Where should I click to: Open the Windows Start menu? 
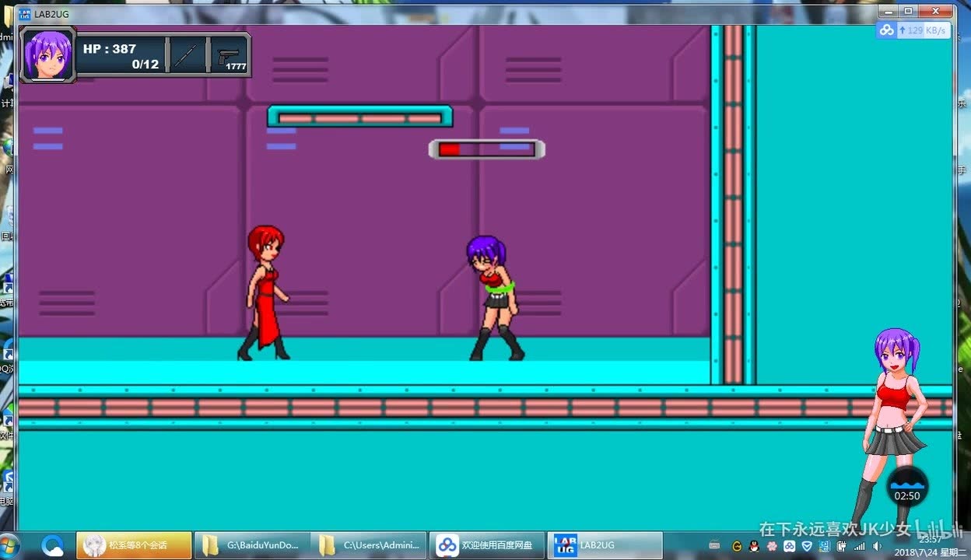(x=11, y=545)
